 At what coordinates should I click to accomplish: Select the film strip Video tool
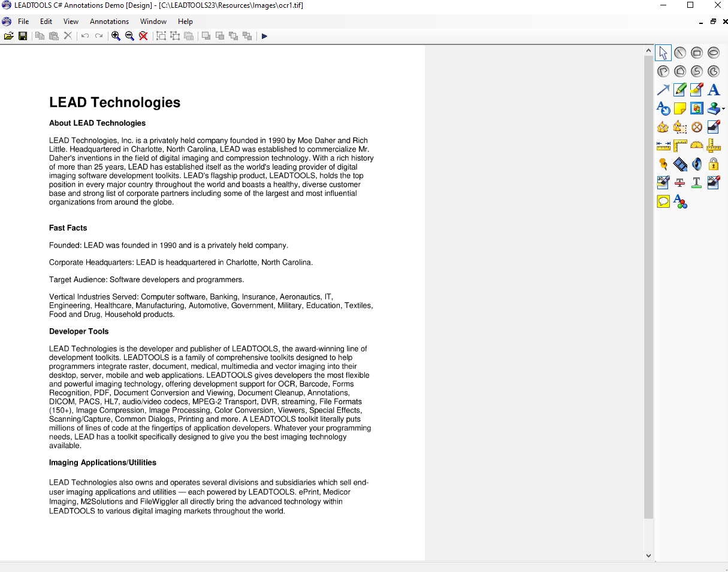click(680, 164)
